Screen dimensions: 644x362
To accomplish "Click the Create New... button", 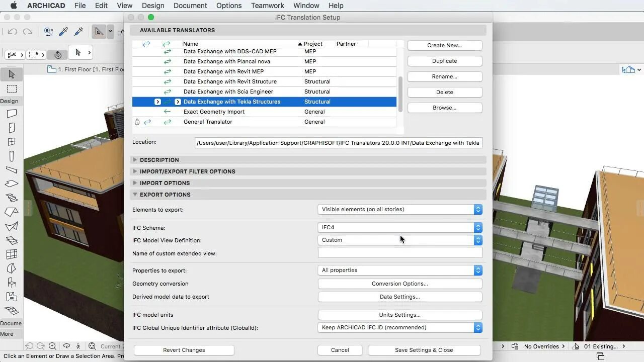I will [x=445, y=45].
